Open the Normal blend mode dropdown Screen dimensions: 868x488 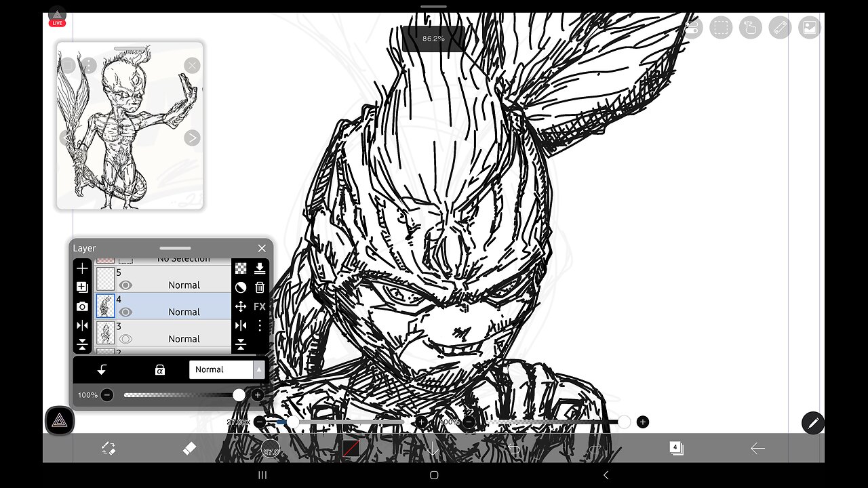point(226,369)
